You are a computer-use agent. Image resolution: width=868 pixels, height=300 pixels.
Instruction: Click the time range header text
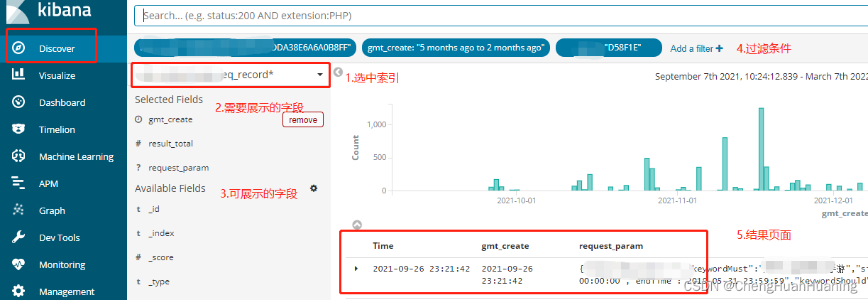click(x=761, y=76)
